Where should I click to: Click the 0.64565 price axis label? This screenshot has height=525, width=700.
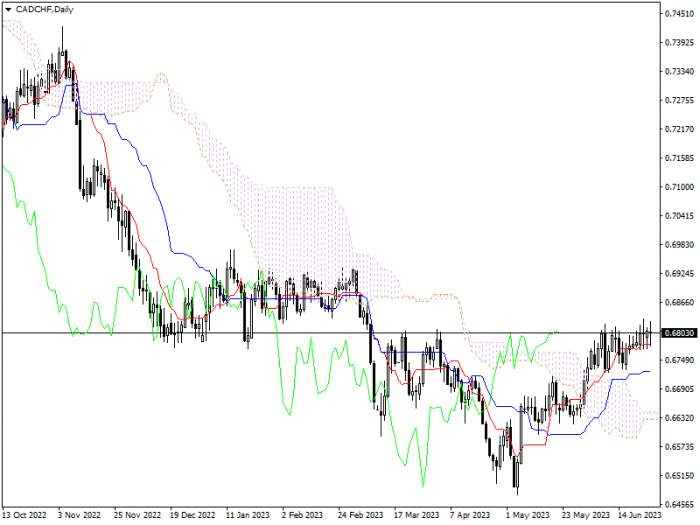point(679,504)
